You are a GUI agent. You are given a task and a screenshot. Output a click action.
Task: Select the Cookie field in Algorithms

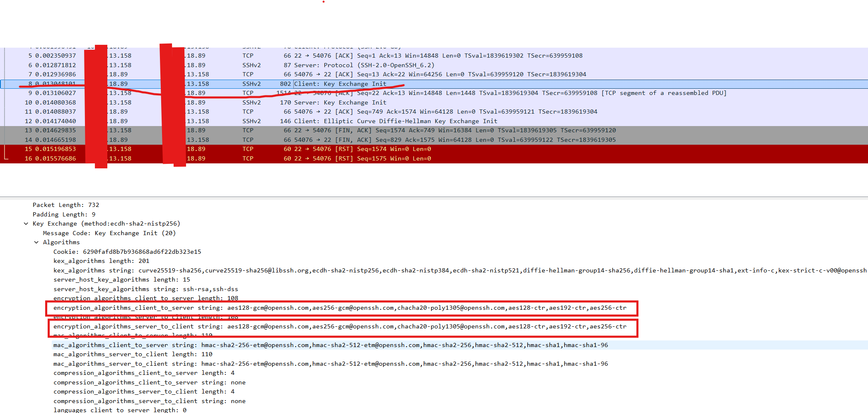[x=127, y=252]
